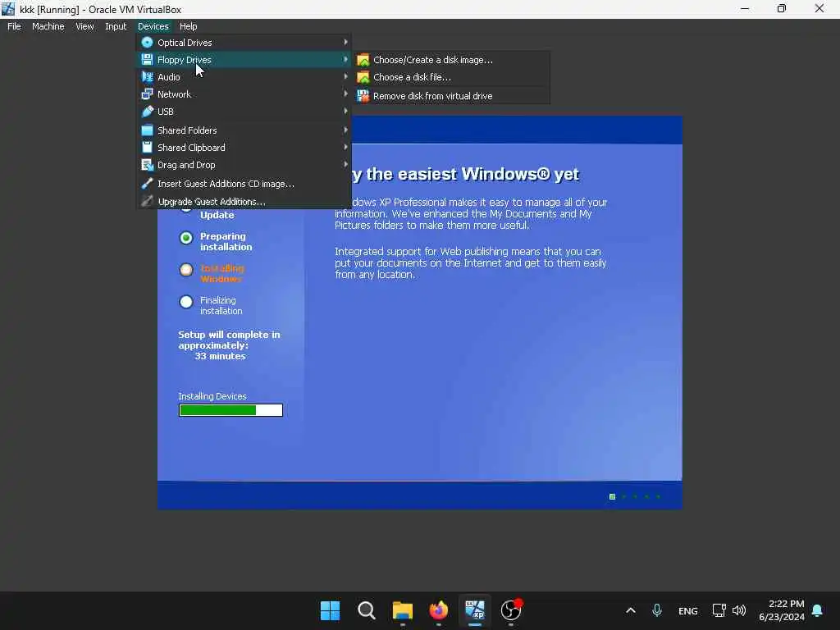Select Insert Guest Additions CD image…
Viewport: 840px width, 630px height.
tap(244, 184)
